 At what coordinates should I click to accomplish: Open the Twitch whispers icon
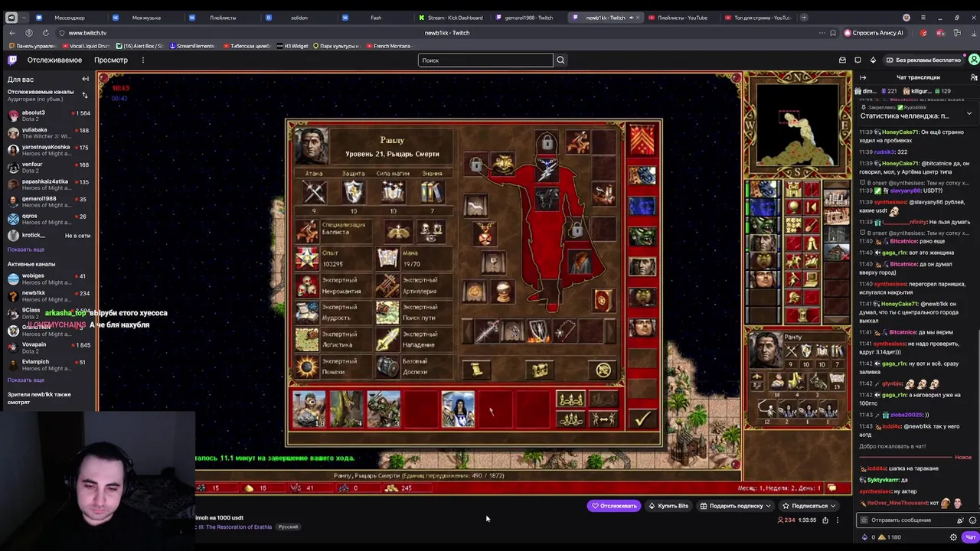857,60
